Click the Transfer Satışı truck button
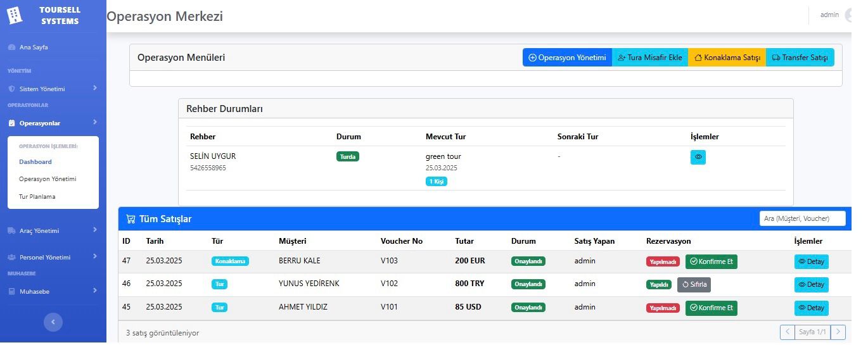This screenshot has width=868, height=345. [x=800, y=58]
